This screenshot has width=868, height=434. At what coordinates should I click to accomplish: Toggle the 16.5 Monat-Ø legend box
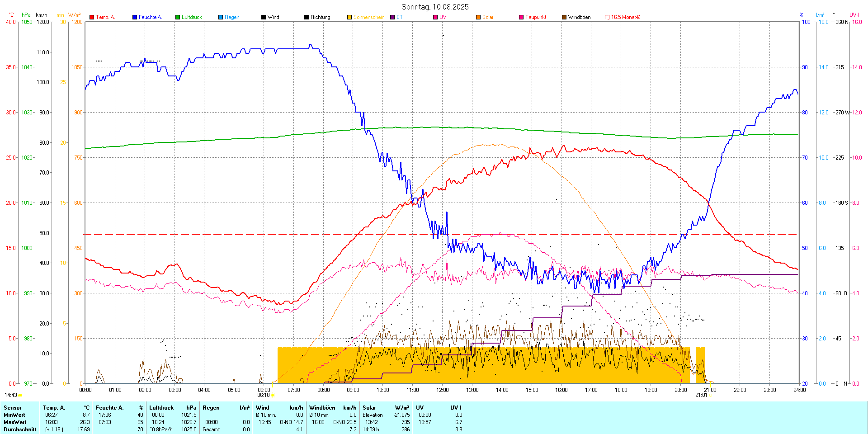click(x=607, y=17)
